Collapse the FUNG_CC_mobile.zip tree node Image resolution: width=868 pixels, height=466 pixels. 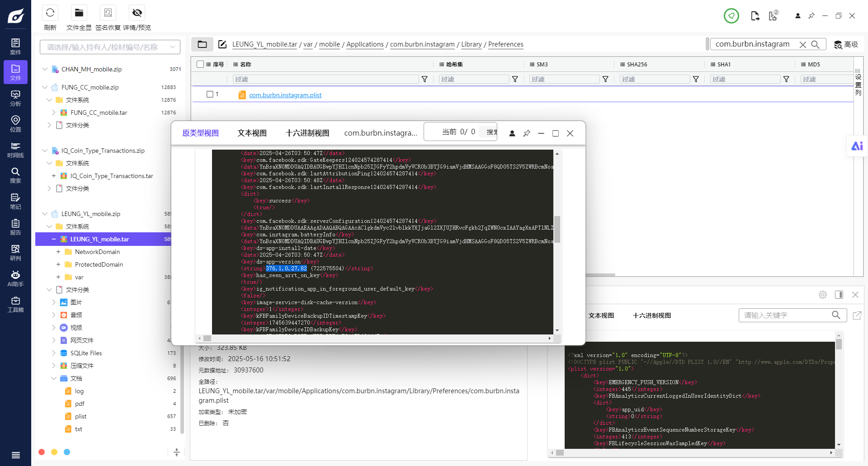coord(45,87)
